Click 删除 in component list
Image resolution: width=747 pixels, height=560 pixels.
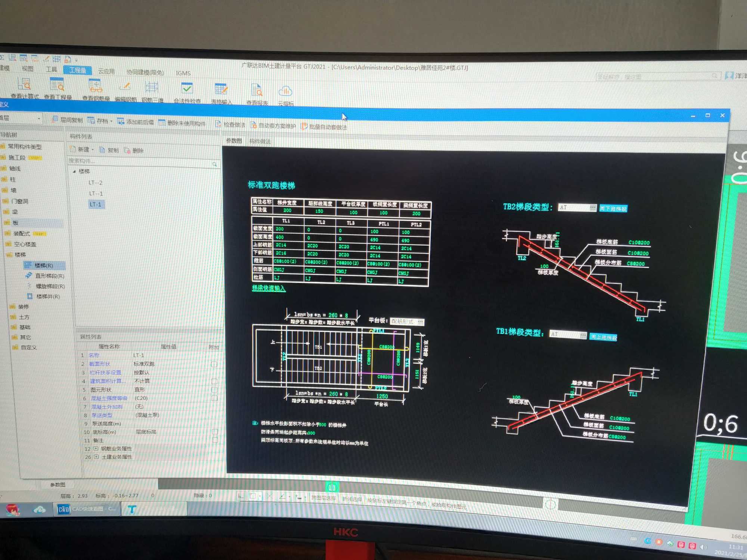click(134, 150)
